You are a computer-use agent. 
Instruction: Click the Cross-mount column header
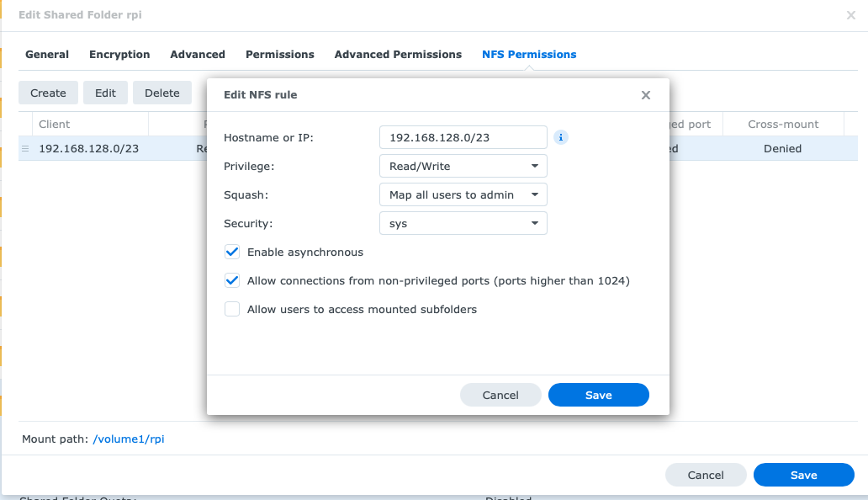click(x=782, y=124)
